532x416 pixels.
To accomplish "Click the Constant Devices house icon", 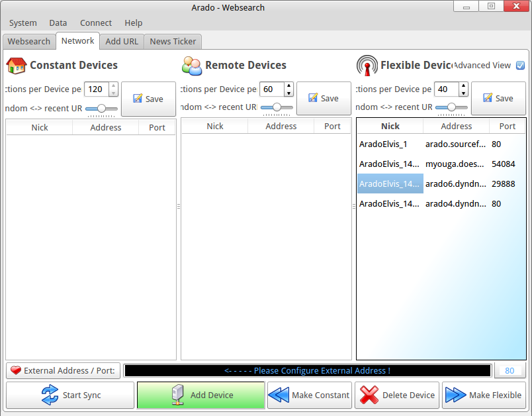I will click(17, 65).
